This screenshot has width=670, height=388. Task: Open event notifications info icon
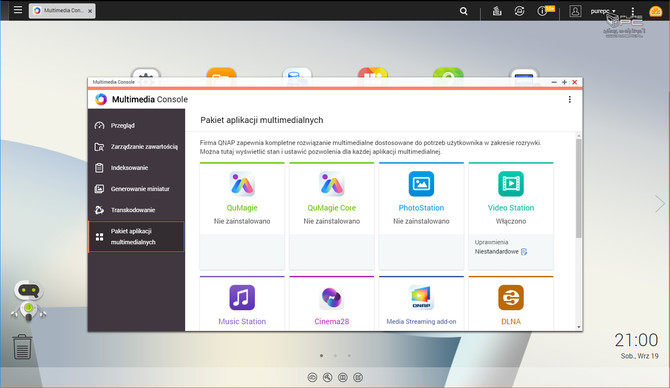(x=542, y=11)
